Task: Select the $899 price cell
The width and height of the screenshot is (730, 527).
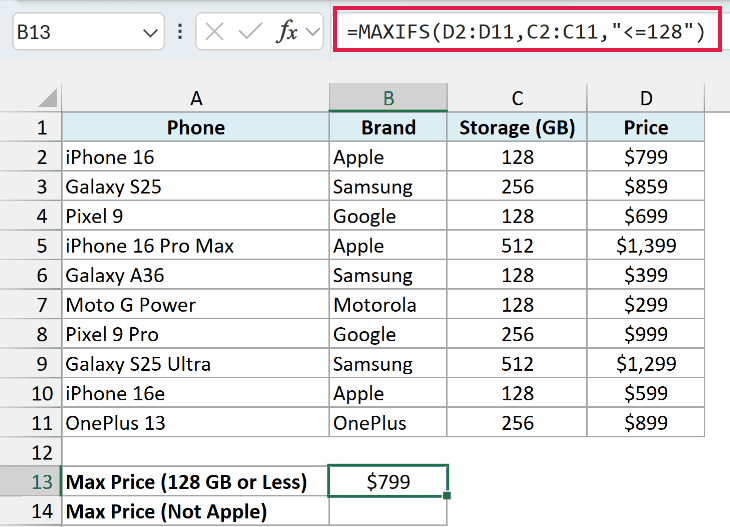Action: click(646, 423)
